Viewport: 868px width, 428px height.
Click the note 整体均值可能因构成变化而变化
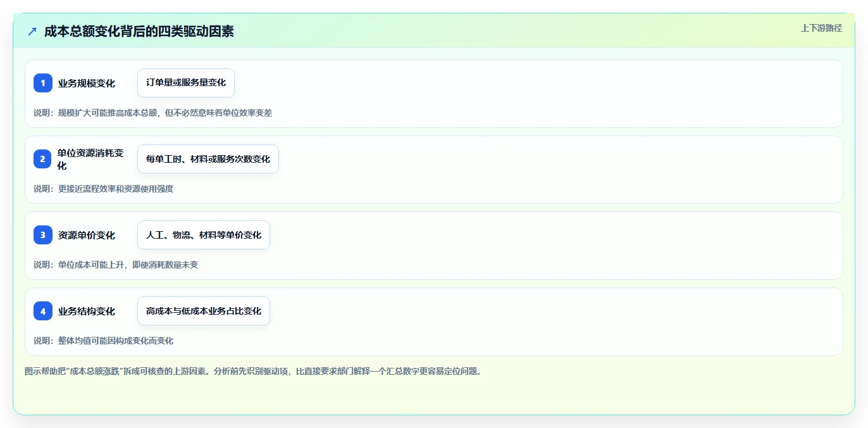pos(103,341)
